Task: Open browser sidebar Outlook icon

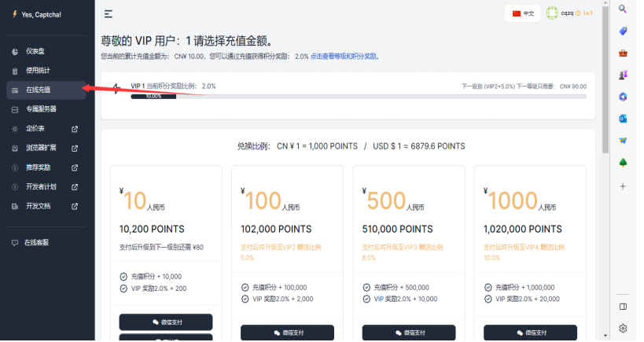Action: click(623, 119)
